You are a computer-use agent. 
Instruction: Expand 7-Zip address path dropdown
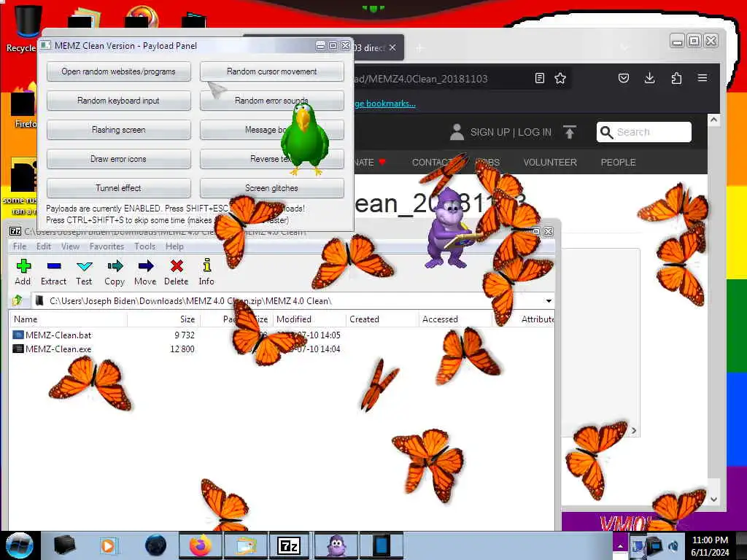pos(549,301)
